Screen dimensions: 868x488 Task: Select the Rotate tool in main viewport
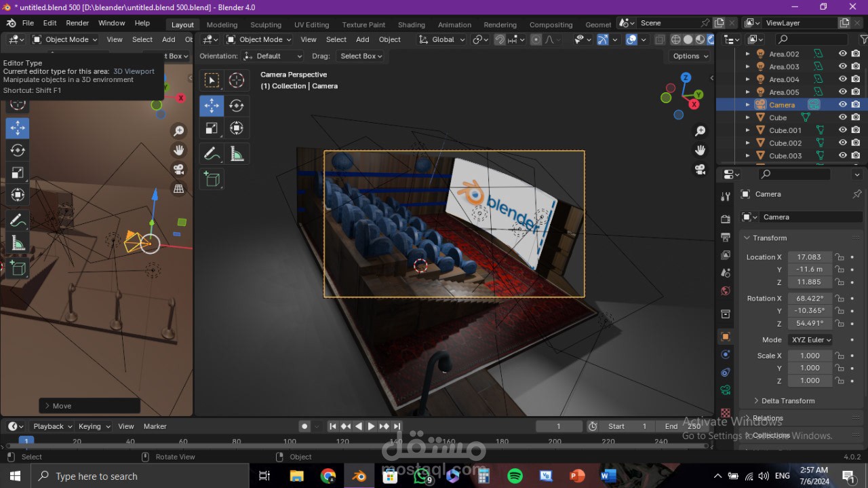236,105
